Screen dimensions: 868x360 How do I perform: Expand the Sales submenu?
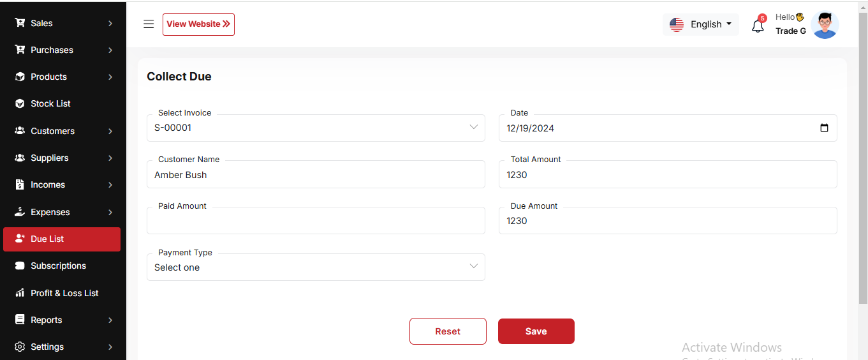tap(110, 23)
